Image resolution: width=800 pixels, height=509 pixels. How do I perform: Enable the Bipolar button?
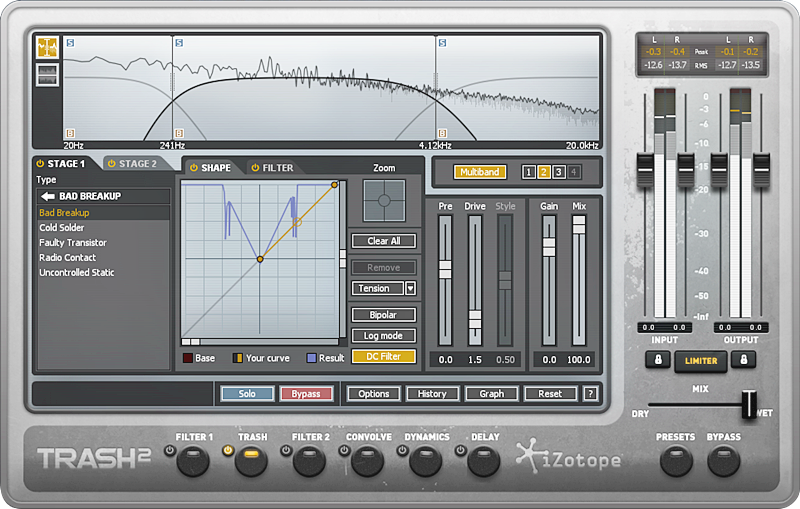point(384,315)
